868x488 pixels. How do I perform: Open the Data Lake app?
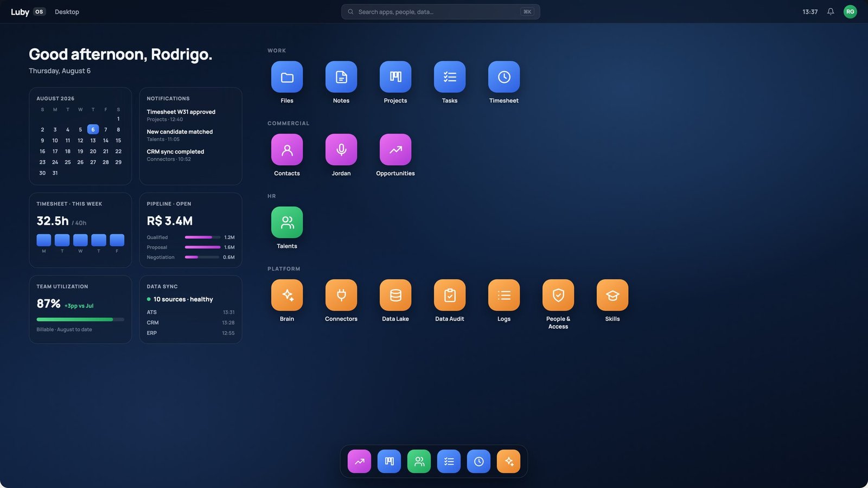pos(395,295)
